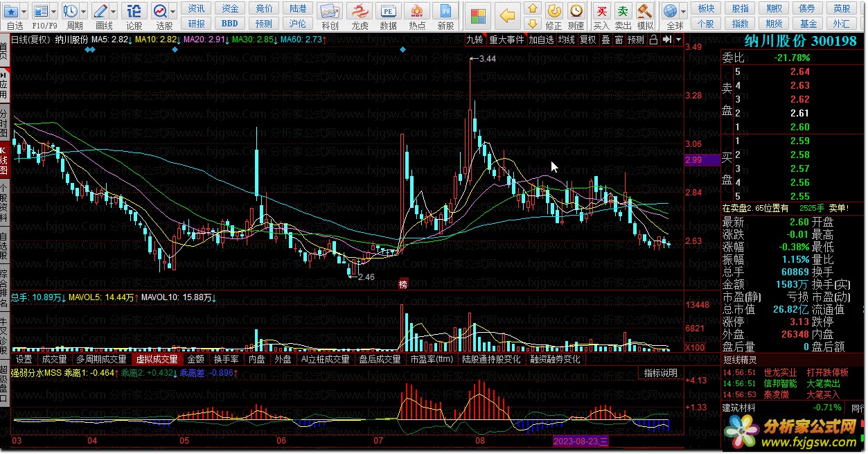
Task: Switch to the 换手率 tab
Action: pyautogui.click(x=227, y=359)
